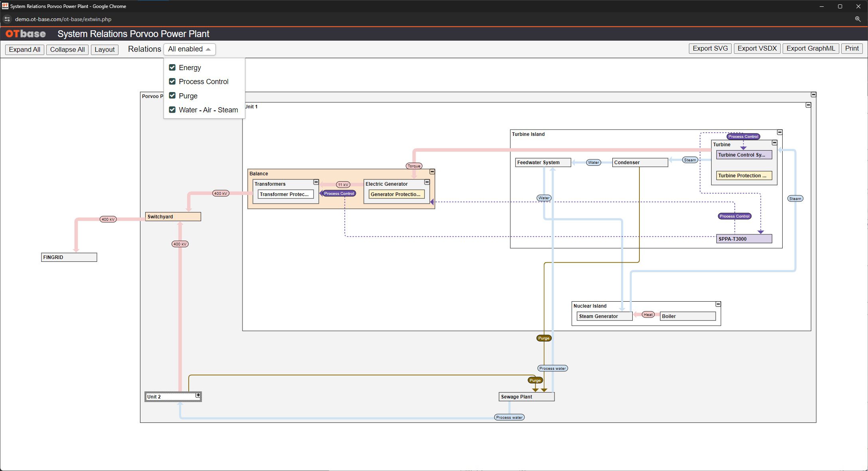Click the Export SVG button

click(x=710, y=49)
